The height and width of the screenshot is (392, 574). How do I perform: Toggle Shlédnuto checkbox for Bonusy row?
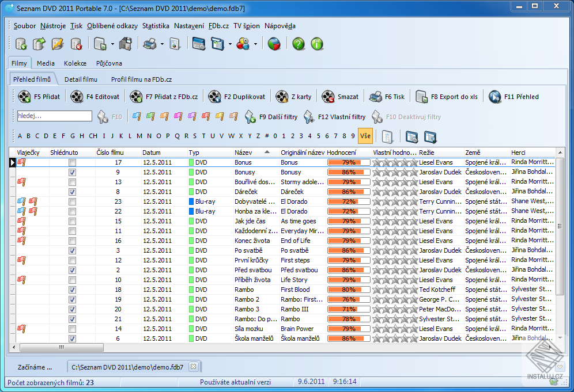pyautogui.click(x=72, y=172)
